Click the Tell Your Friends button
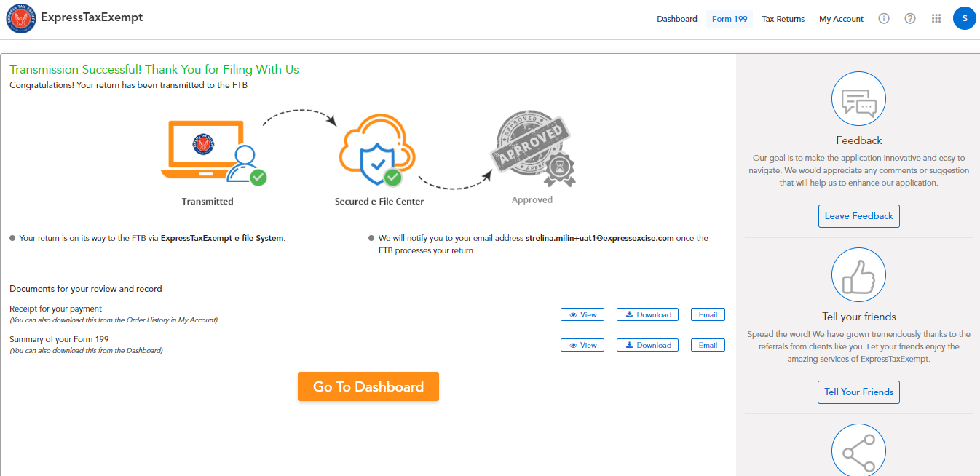 (x=859, y=392)
